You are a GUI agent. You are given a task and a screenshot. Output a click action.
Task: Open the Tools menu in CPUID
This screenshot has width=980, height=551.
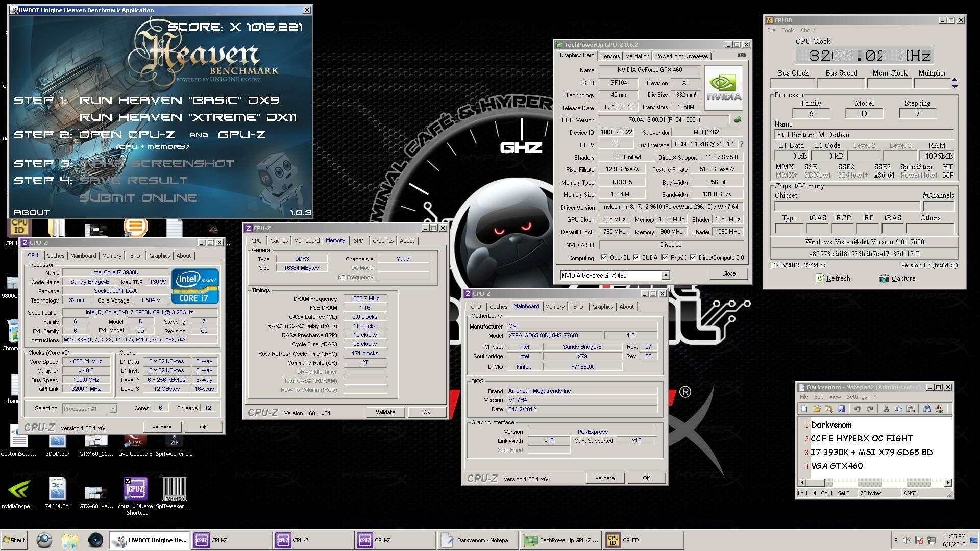tap(788, 30)
